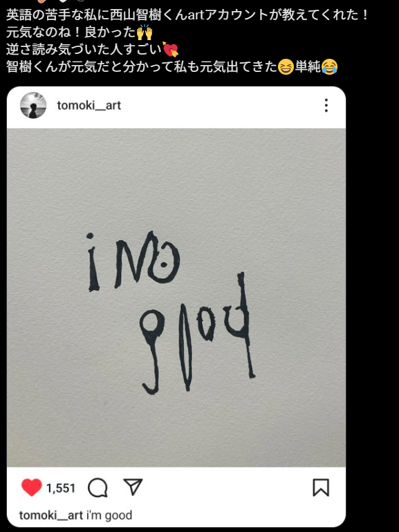Click the heart with arrow emoji
This screenshot has width=399, height=532.
171,50
